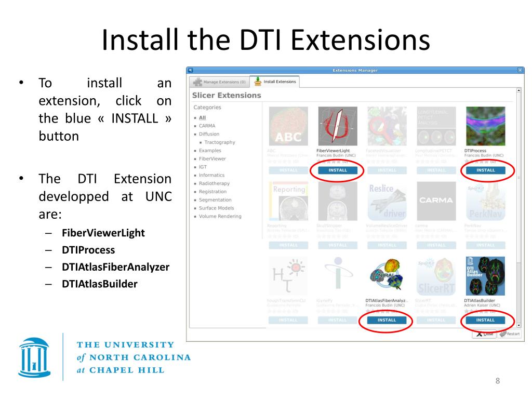Install the DTIProcess extension
532x399 pixels.
[486, 170]
